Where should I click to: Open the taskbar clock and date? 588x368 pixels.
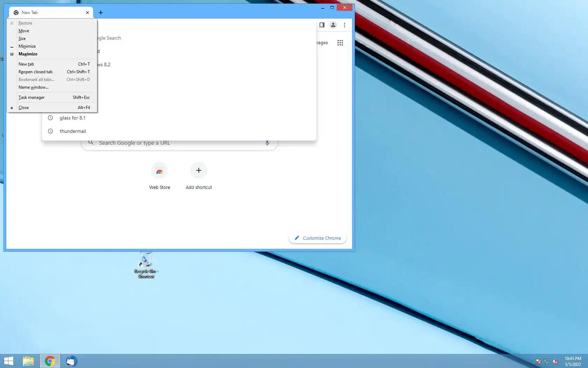573,361
